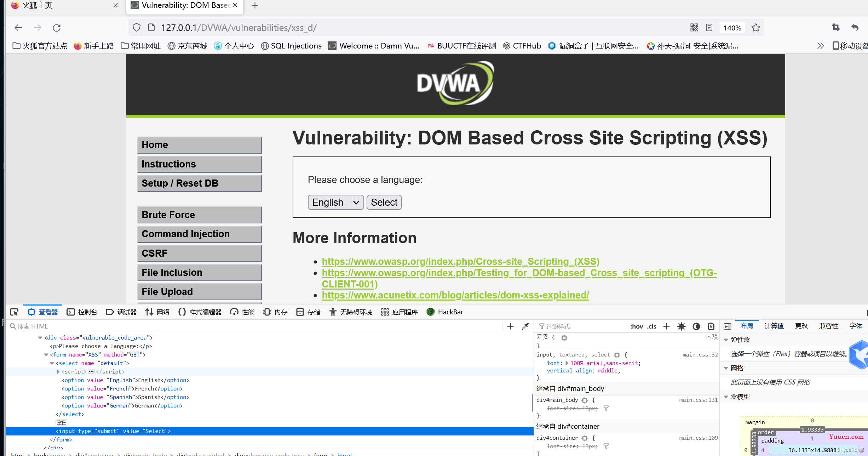Add a new node in HTML inspector
This screenshot has width=868, height=456.
tap(510, 326)
